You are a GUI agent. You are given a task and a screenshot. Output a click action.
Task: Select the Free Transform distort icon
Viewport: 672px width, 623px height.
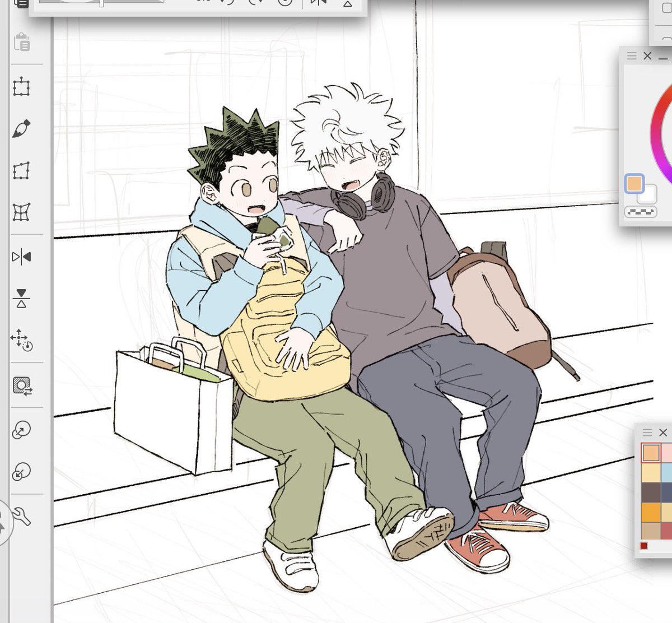coord(21,170)
